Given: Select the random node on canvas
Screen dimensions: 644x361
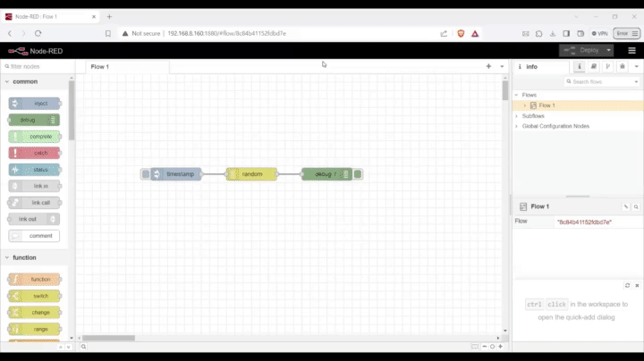Looking at the screenshot, I should click(251, 174).
